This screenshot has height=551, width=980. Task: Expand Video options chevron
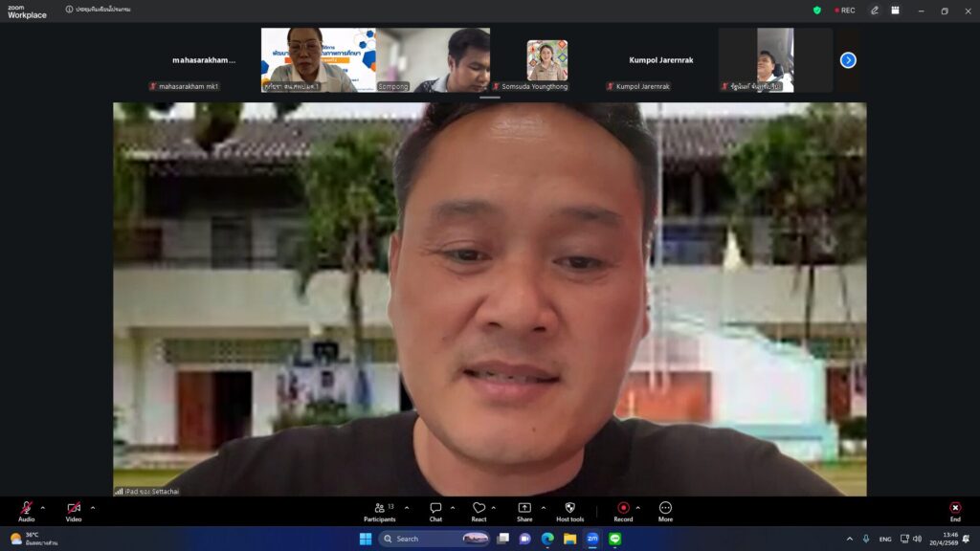[x=93, y=508]
